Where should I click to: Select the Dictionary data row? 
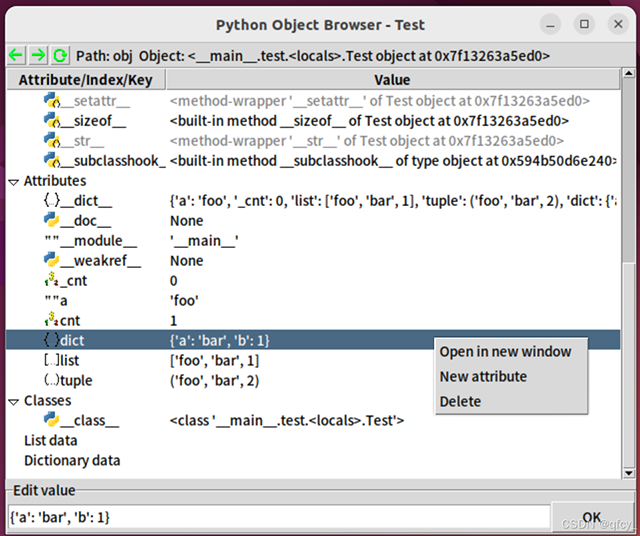(72, 460)
